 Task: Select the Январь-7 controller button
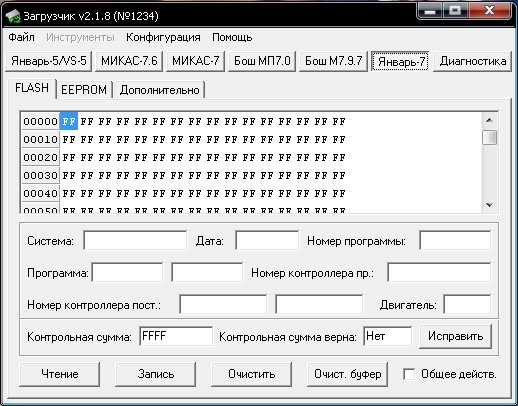point(400,61)
